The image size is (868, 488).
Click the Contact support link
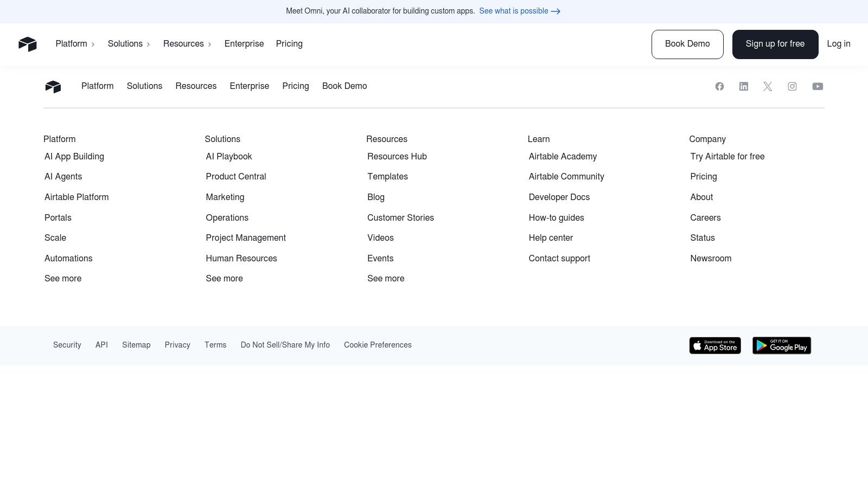(x=559, y=259)
